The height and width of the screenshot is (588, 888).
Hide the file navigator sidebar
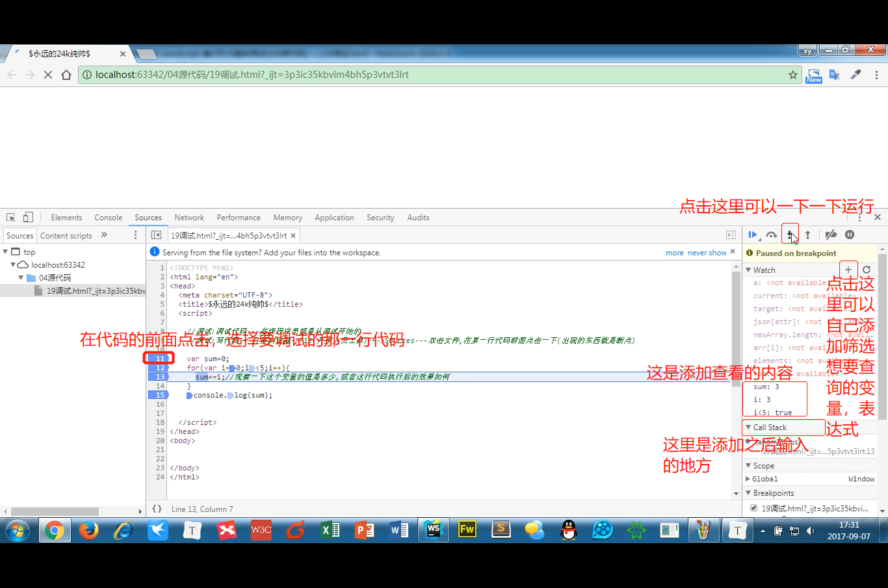point(156,235)
